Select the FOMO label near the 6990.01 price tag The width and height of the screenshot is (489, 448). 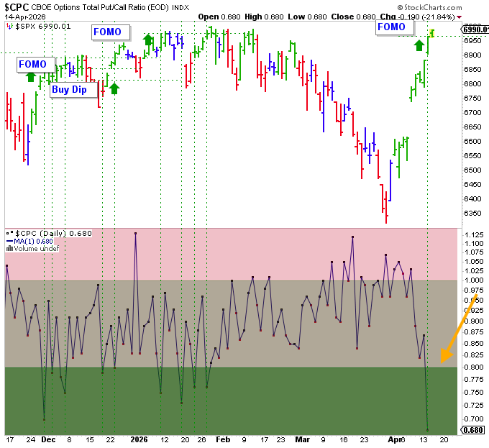(x=395, y=27)
